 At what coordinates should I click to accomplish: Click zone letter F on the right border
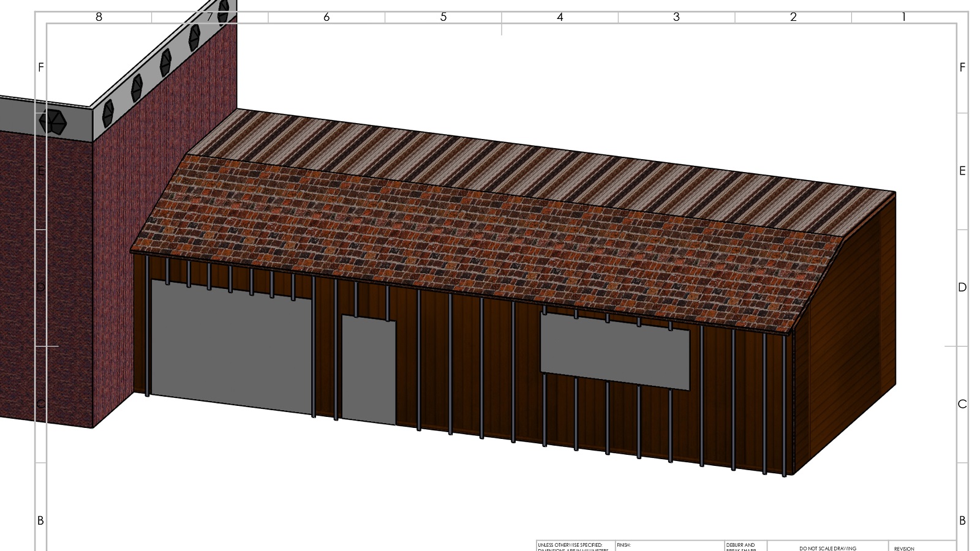[962, 67]
